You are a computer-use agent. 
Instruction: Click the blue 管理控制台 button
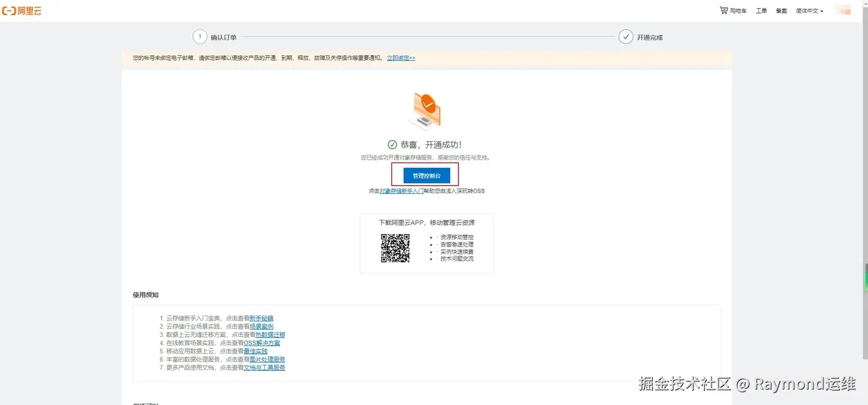pos(427,176)
